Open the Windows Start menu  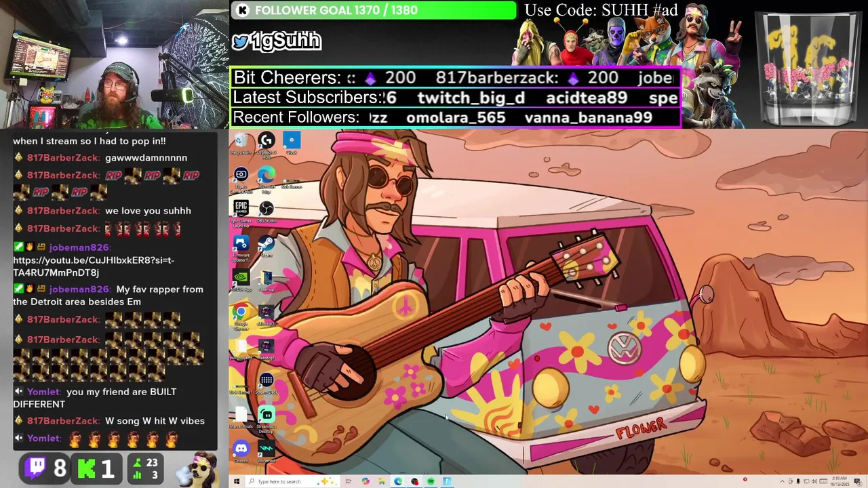(x=236, y=481)
